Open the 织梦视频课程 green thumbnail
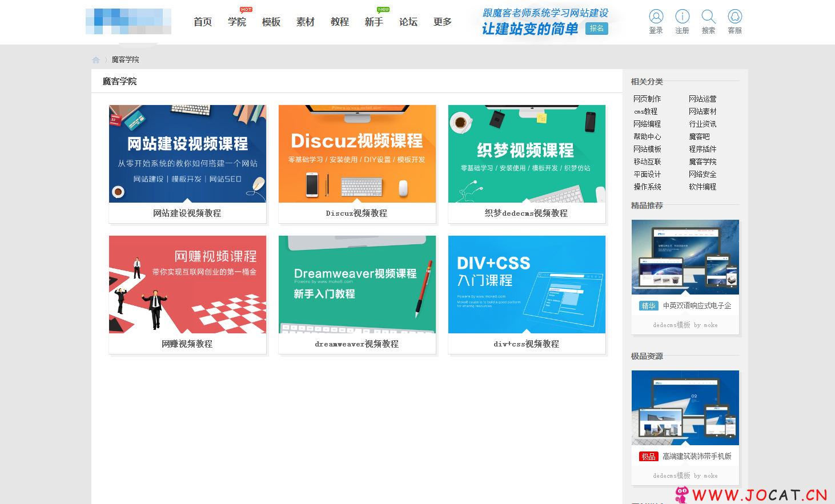 (x=527, y=154)
